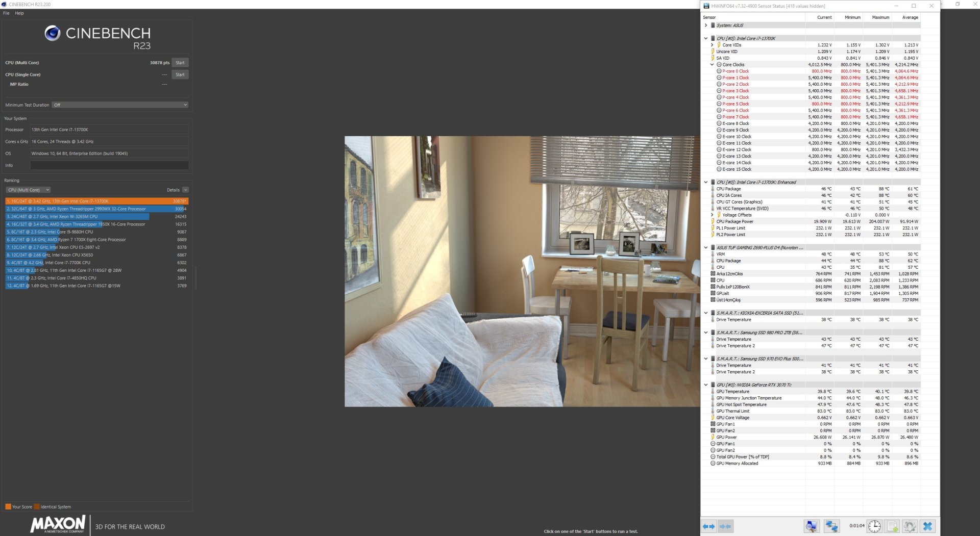This screenshot has width=980, height=536.
Task: Collapse the Core Clocks row
Action: [712, 65]
